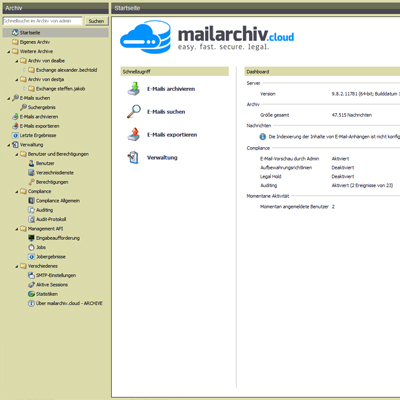Click the Eingabeaufforderung console icon
The width and height of the screenshot is (400, 400).
[x=31, y=238]
